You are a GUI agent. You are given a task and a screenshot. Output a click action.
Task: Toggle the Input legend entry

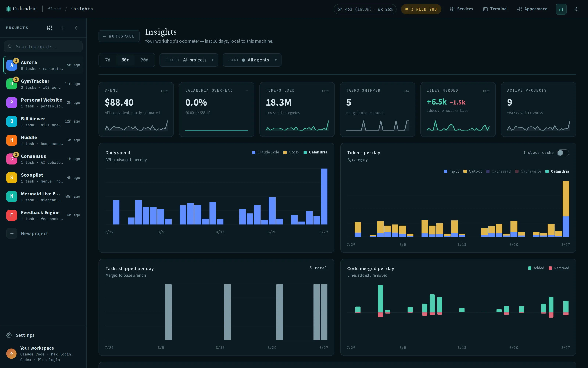tap(451, 171)
